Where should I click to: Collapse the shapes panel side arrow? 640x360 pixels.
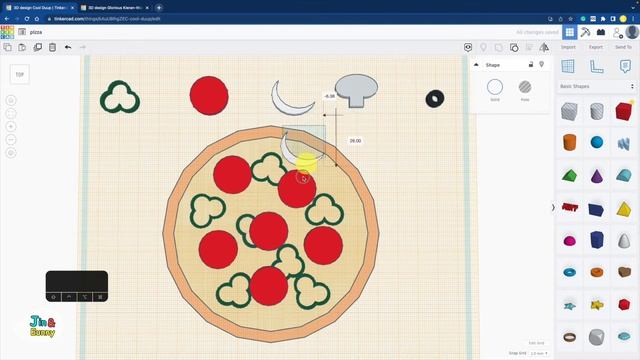(x=553, y=207)
